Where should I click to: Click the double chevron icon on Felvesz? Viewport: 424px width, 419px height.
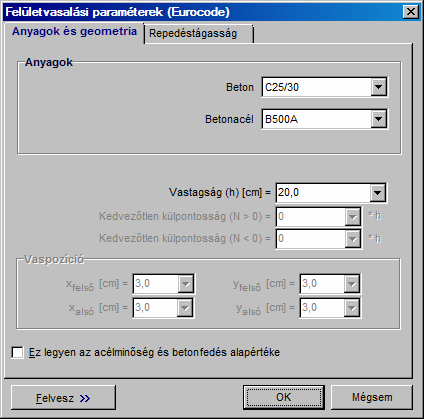[85, 398]
